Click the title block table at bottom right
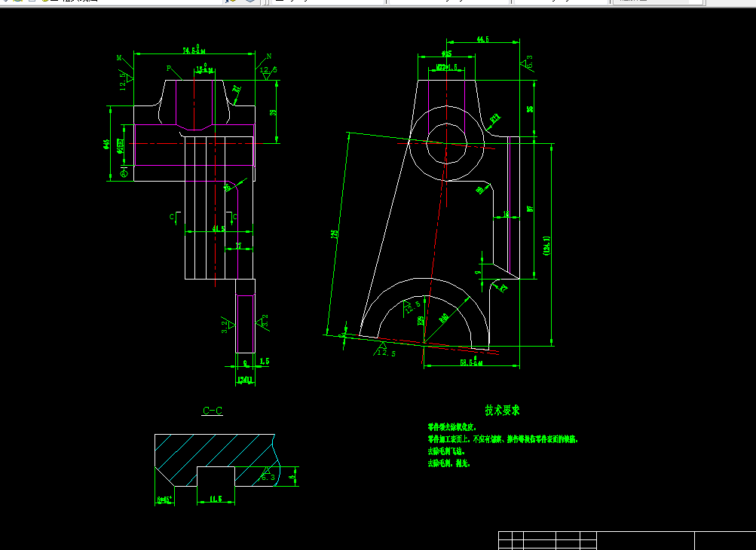The height and width of the screenshot is (550, 756). [627, 540]
